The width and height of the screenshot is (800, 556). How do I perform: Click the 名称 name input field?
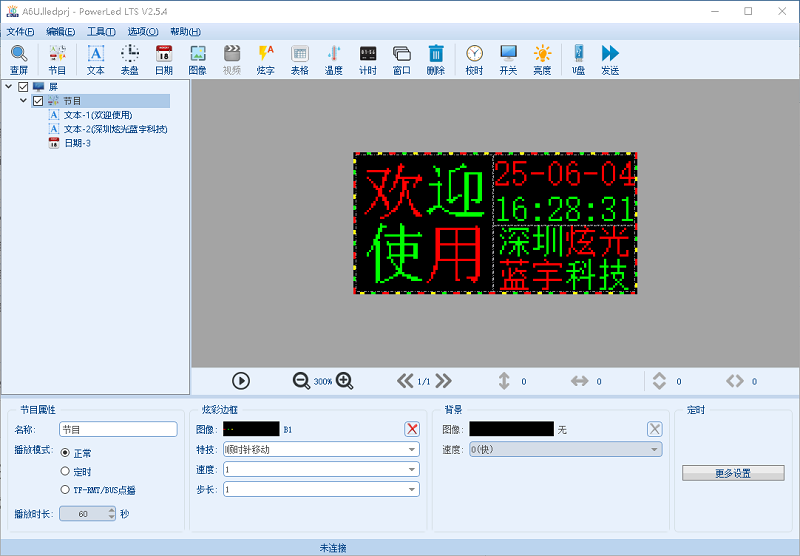click(118, 429)
